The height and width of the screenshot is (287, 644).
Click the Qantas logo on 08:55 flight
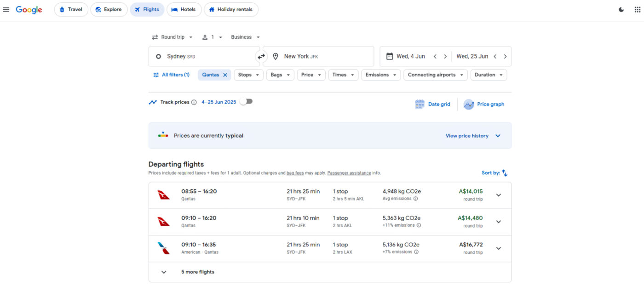tap(164, 195)
